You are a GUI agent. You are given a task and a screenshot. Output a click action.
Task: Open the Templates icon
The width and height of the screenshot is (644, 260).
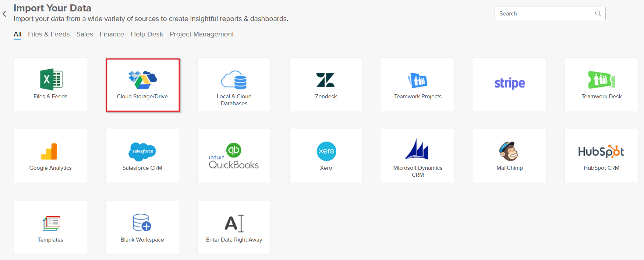pos(51,223)
